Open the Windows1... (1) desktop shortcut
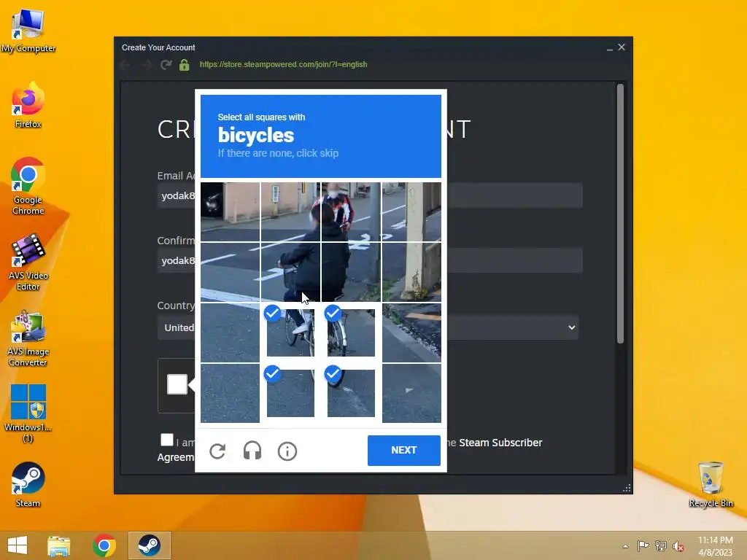The width and height of the screenshot is (747, 560). [28, 414]
